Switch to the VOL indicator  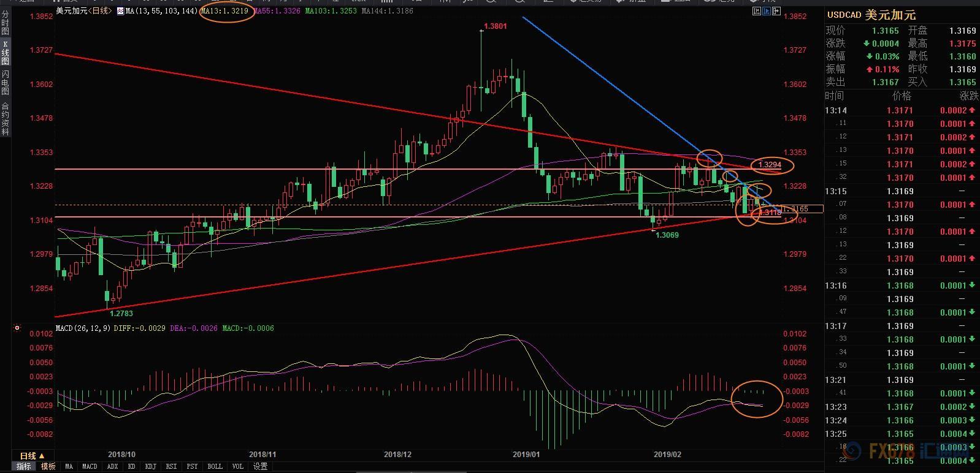point(238,466)
